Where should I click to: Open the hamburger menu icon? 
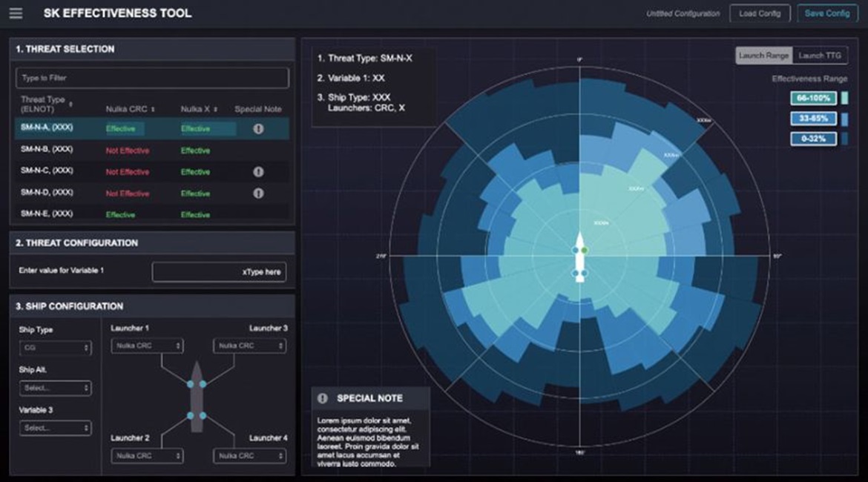[16, 13]
